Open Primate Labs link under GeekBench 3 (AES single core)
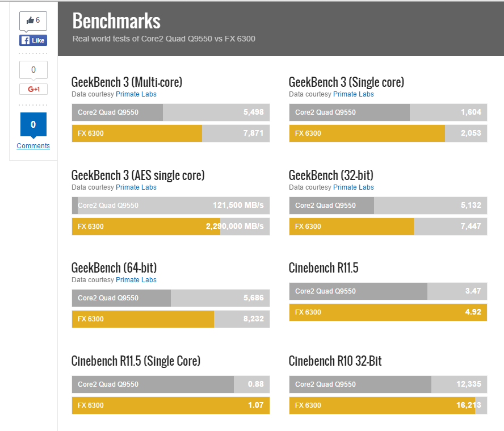 136,187
